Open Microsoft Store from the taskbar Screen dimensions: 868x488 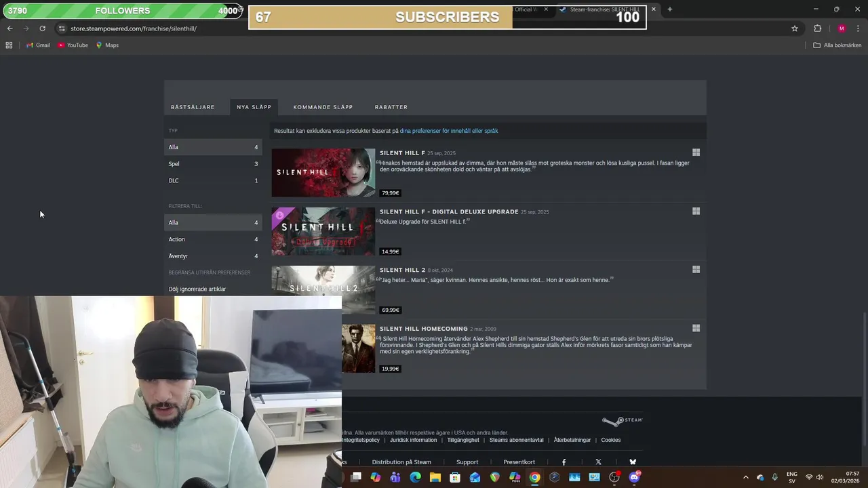click(x=455, y=477)
